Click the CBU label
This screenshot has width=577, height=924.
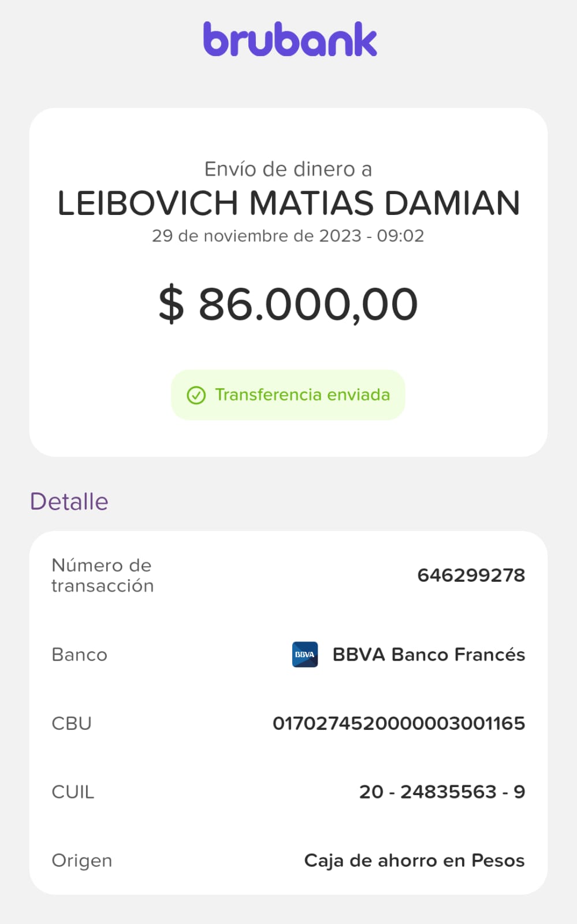click(72, 723)
